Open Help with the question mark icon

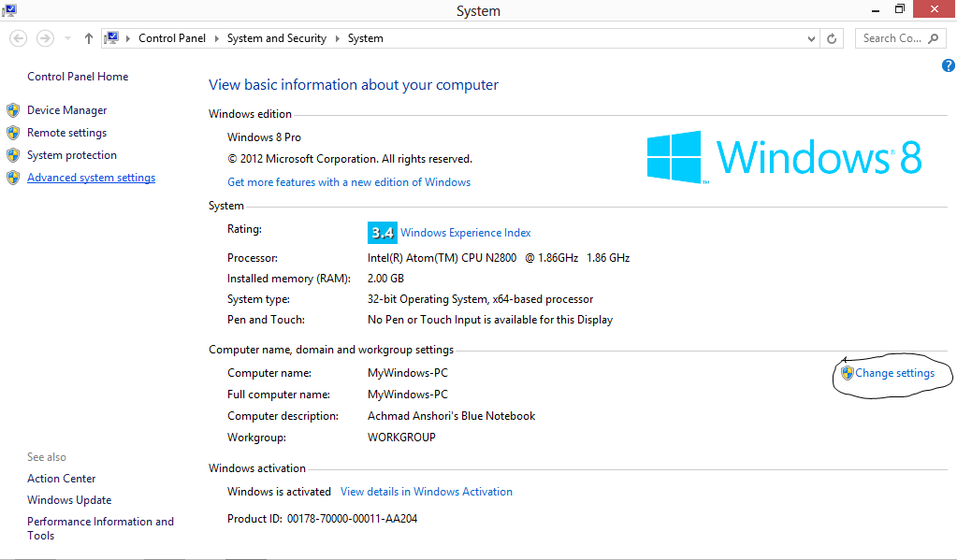(x=948, y=65)
